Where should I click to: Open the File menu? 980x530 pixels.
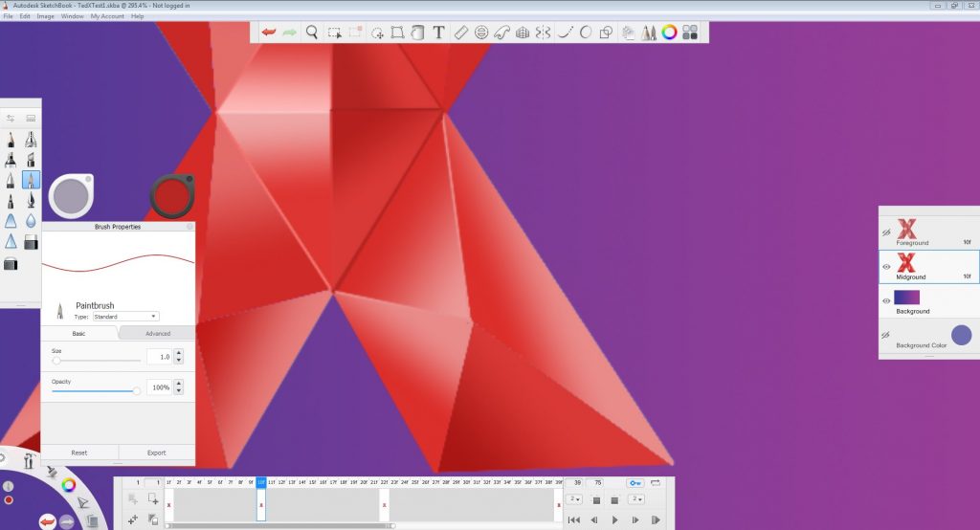[x=8, y=16]
